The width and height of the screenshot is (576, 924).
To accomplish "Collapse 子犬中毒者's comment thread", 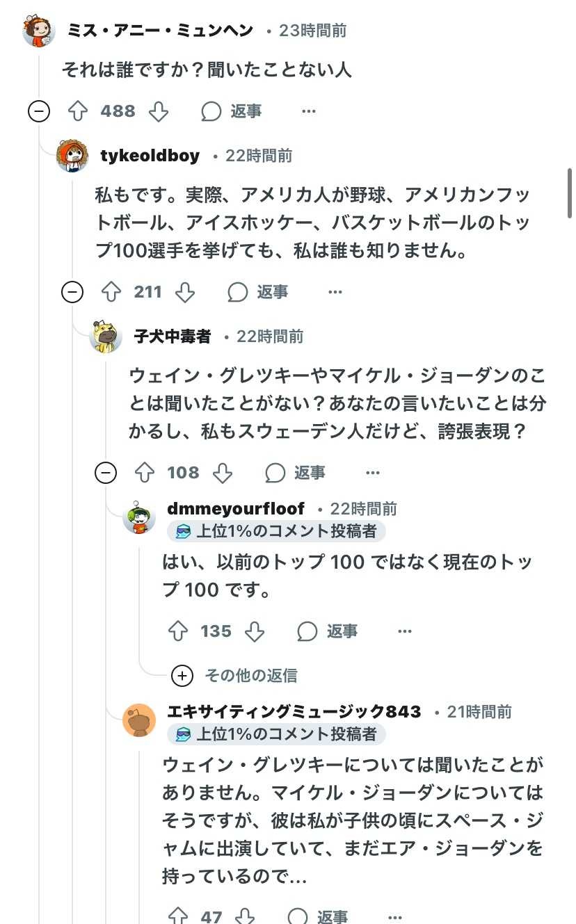I will click(106, 473).
